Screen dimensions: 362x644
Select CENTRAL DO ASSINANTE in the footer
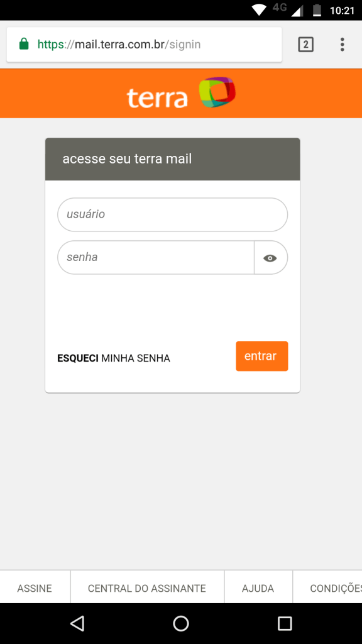[x=146, y=587]
